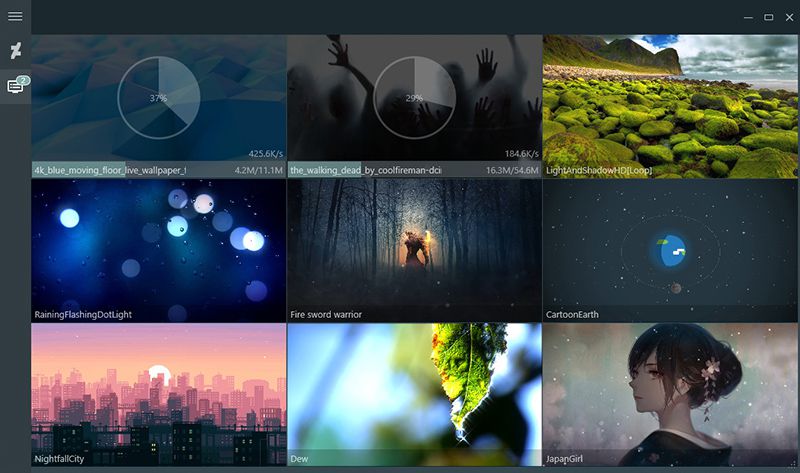Close the wallpaper app window
Image resolution: width=800 pixels, height=473 pixels.
click(x=789, y=17)
